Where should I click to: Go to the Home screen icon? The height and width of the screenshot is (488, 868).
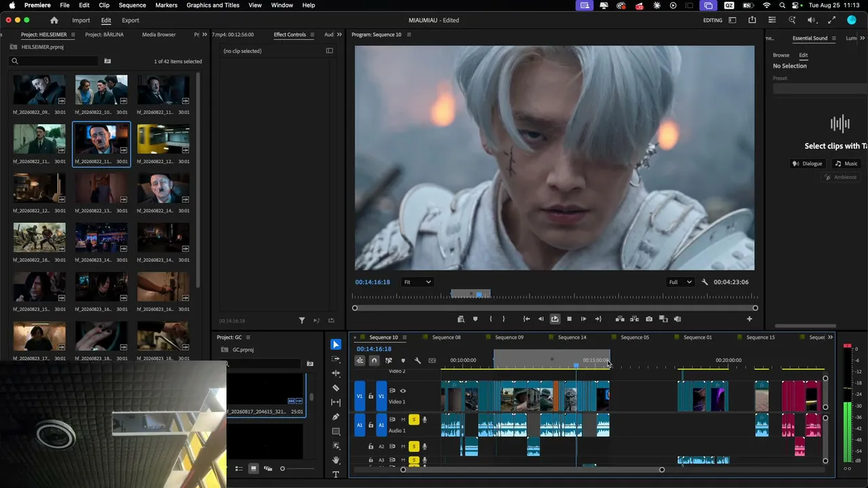point(54,20)
